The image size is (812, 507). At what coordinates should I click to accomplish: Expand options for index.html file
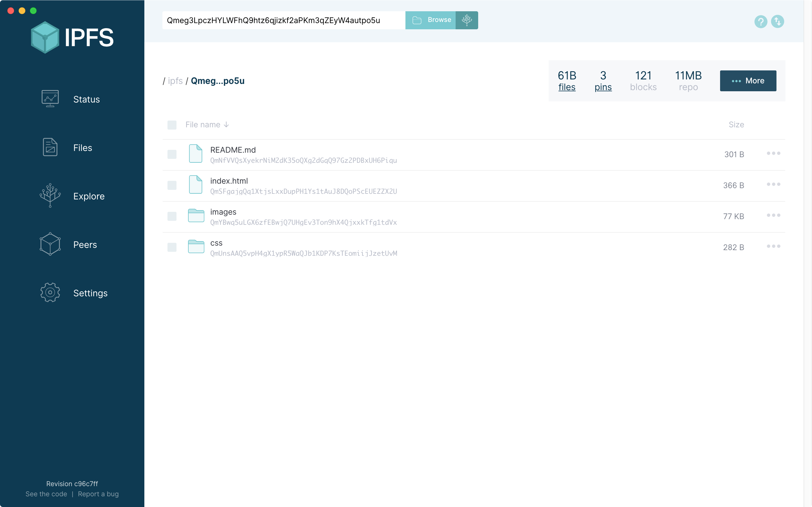(x=773, y=184)
